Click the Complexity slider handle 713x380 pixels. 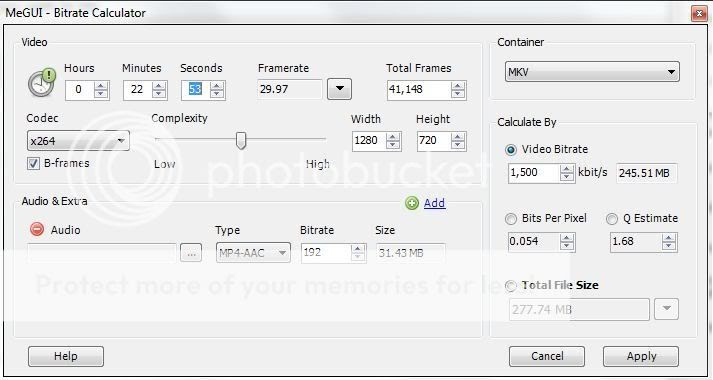[x=241, y=140]
